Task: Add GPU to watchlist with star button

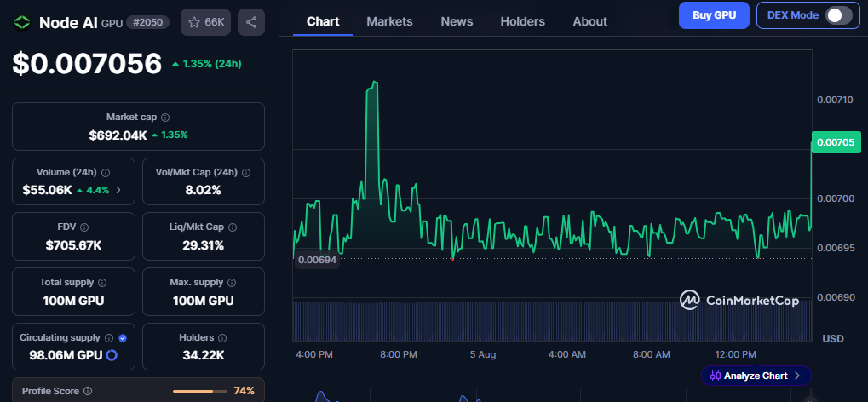Action: (205, 22)
